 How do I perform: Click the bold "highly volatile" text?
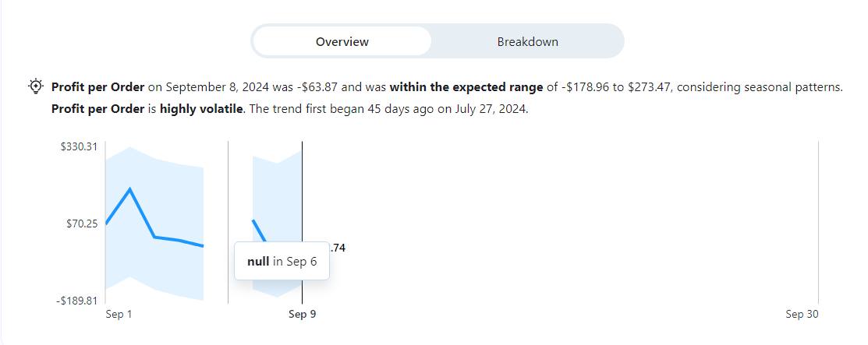click(201, 109)
